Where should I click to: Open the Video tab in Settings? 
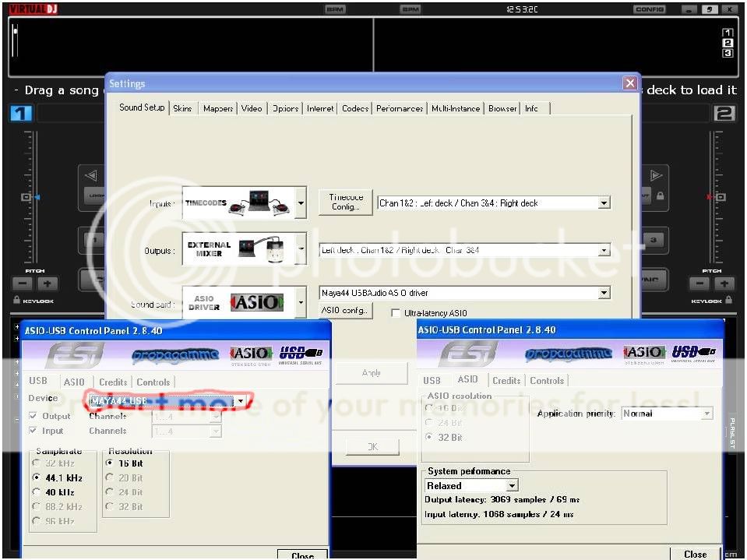coord(252,108)
